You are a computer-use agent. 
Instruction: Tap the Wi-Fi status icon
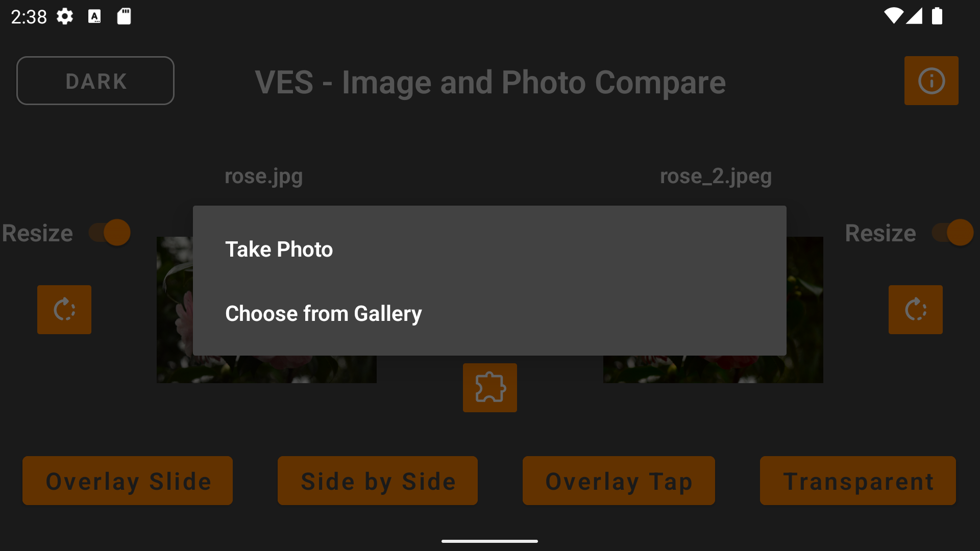[x=893, y=16]
